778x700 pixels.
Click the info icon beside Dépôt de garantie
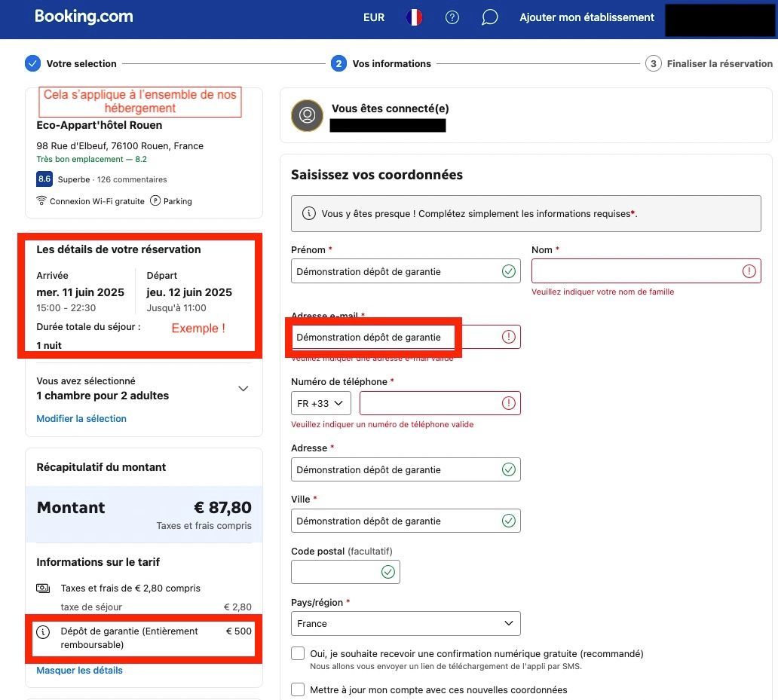[x=43, y=631]
